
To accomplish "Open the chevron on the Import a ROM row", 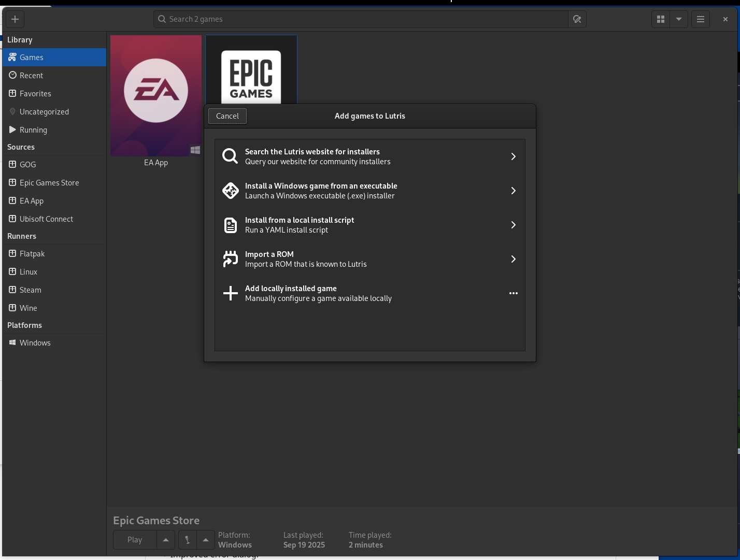I will coord(514,259).
